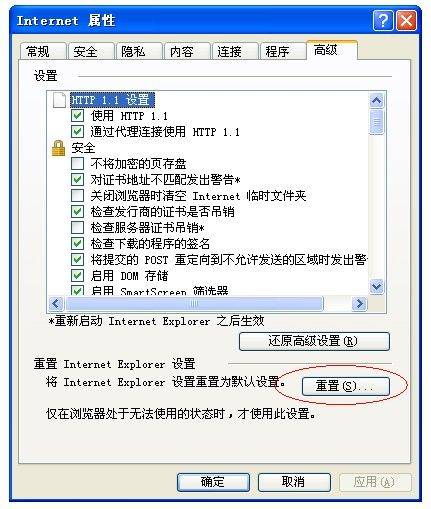Toggle 启用 DOM 存储 checkbox

(77, 276)
